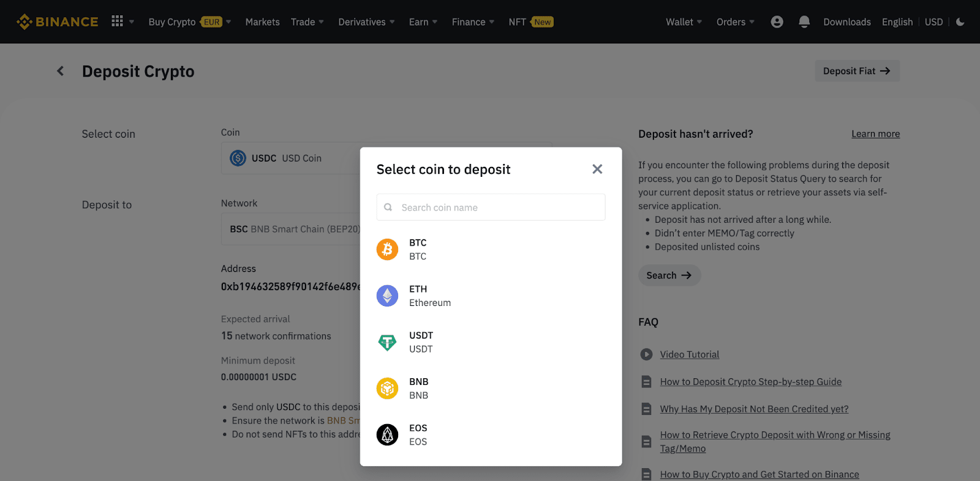980x481 pixels.
Task: Click the 0.00000001 USDC minimum deposit value
Action: 258,377
